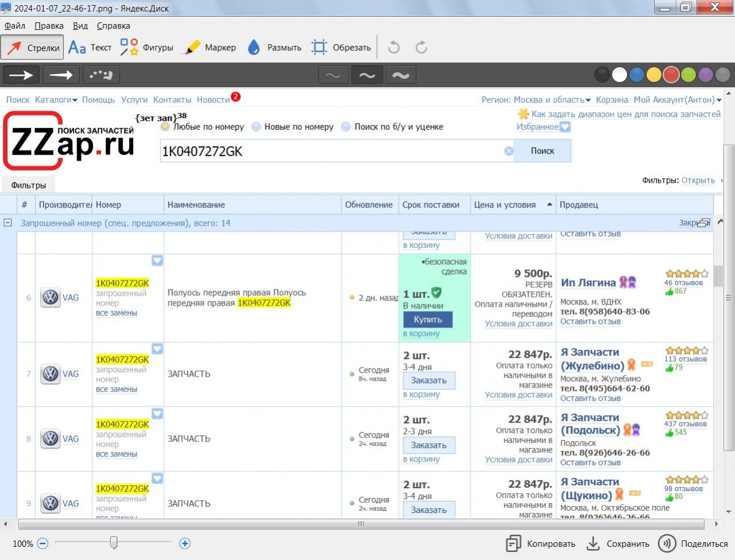Click Поделиться share button
The width and height of the screenshot is (735, 560).
coord(693,544)
